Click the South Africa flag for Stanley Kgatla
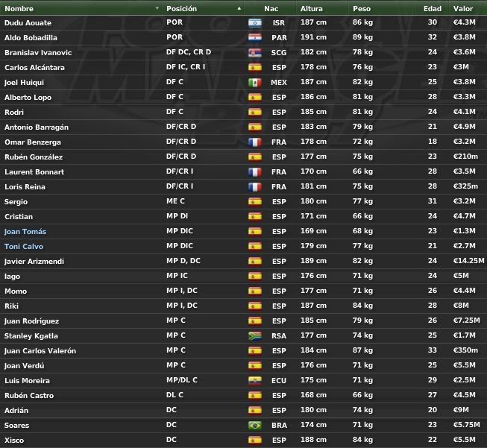 255,336
